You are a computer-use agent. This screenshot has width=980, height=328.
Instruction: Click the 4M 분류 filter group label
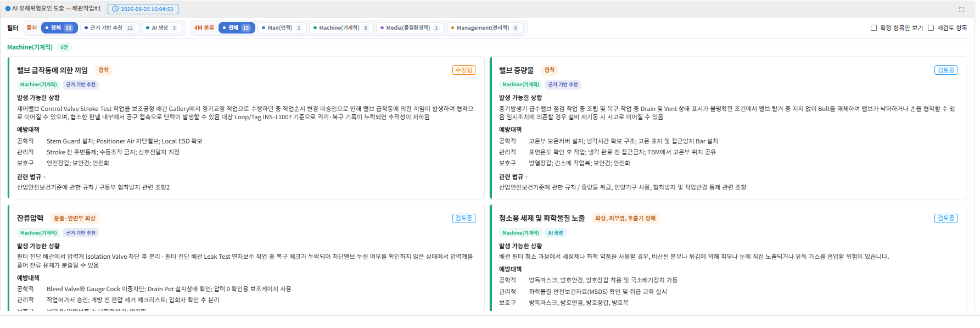[x=204, y=27]
